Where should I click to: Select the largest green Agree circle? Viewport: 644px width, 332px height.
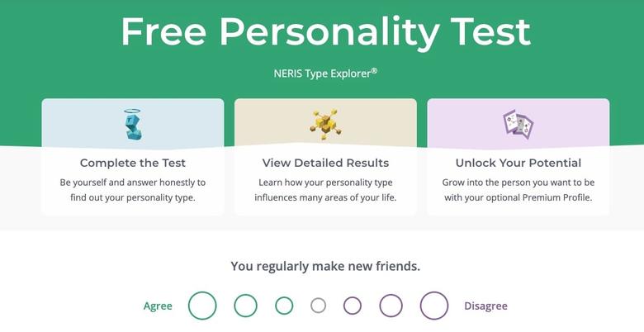[x=202, y=306]
